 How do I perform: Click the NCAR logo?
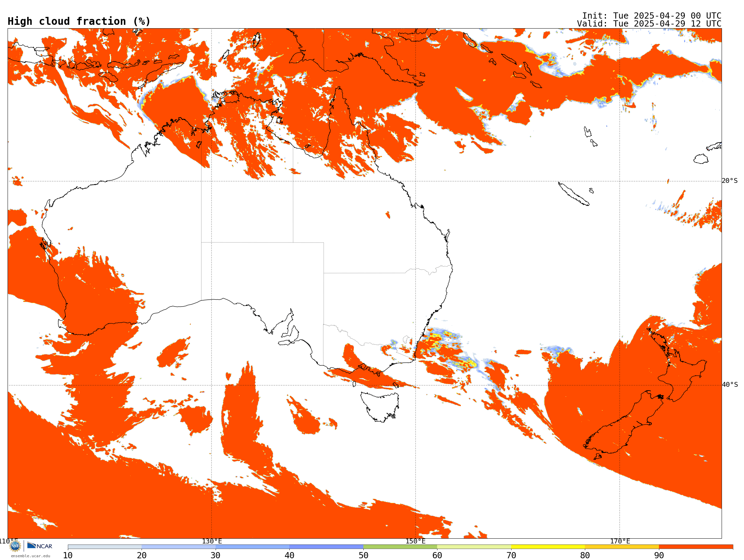(40, 546)
